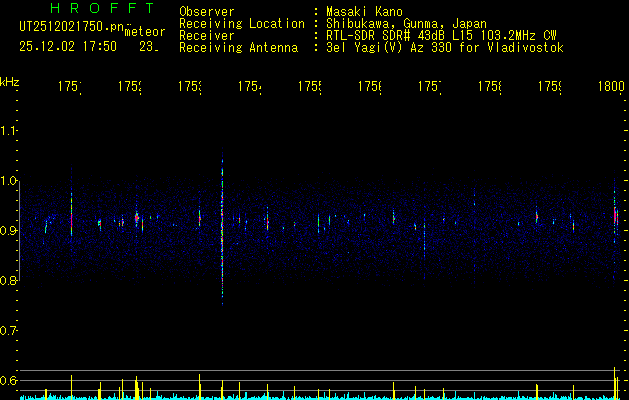Click the 0.9 frequency axis label
This screenshot has width=629, height=400.
8,230
